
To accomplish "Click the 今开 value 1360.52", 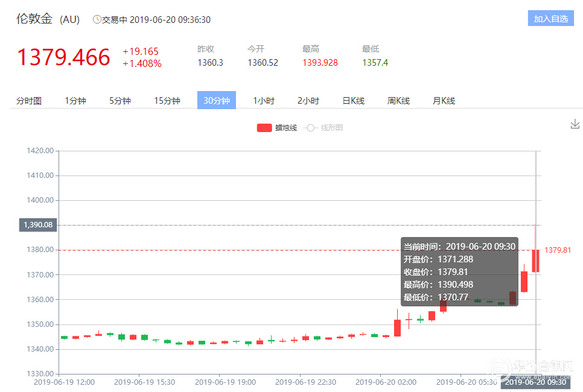I will tap(263, 63).
